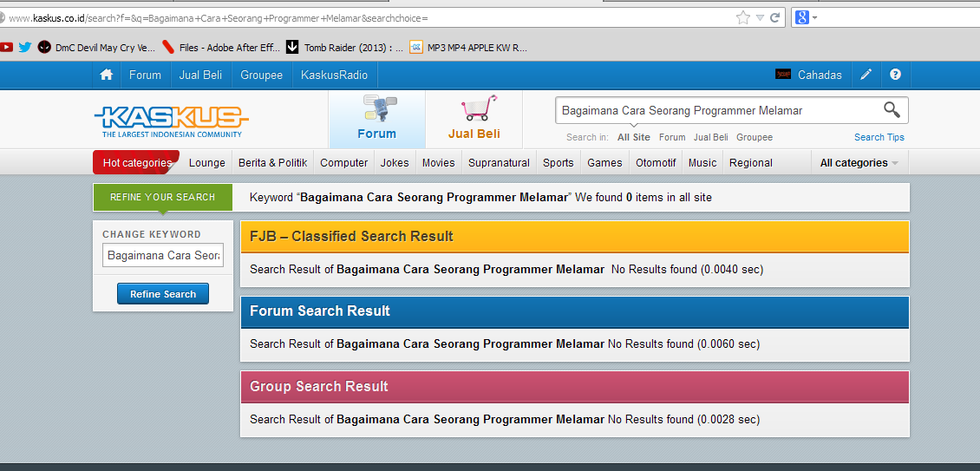Open the Search Tips link
Viewport: 980px width, 471px height.
tap(879, 137)
